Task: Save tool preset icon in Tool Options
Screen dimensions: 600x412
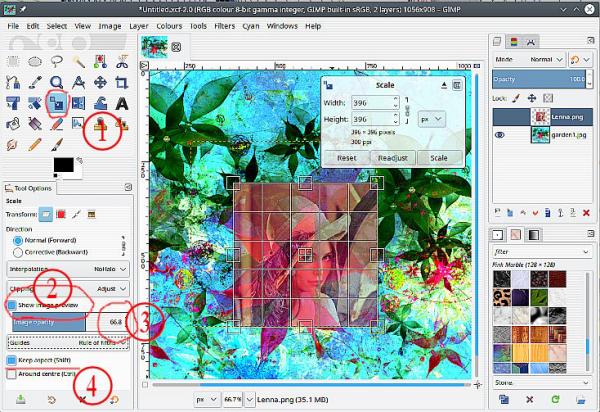Action: point(21,399)
